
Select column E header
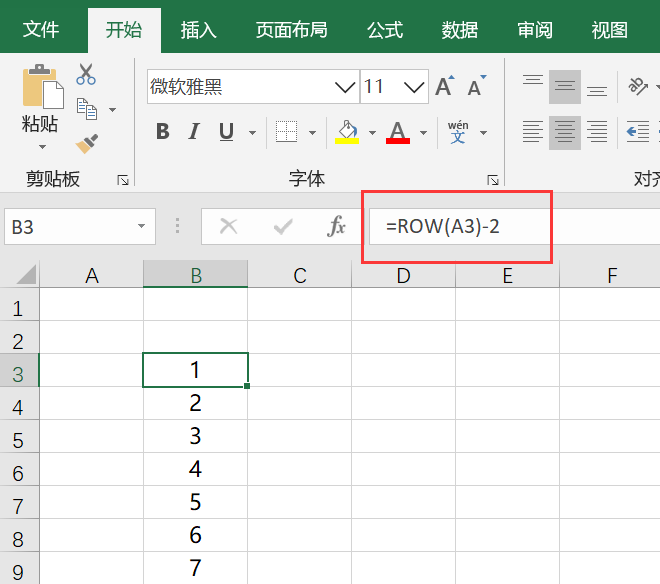pos(508,276)
